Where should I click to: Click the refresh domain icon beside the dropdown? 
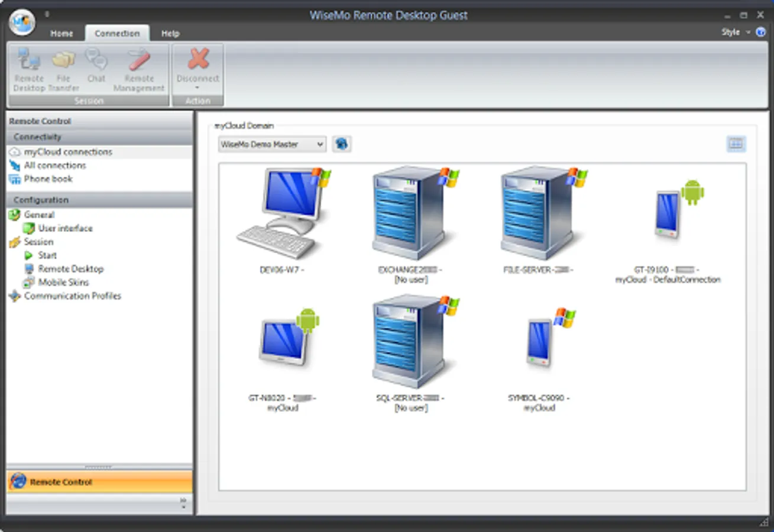click(x=342, y=144)
